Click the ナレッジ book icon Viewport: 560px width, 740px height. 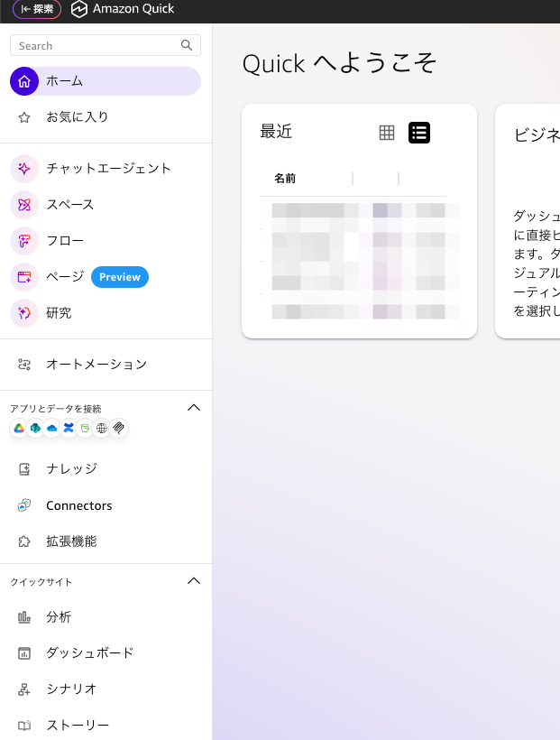tap(24, 469)
